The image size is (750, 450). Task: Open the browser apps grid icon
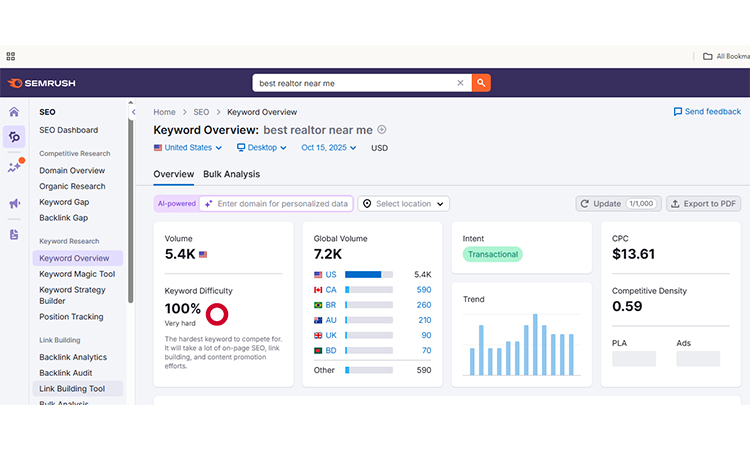(x=11, y=56)
